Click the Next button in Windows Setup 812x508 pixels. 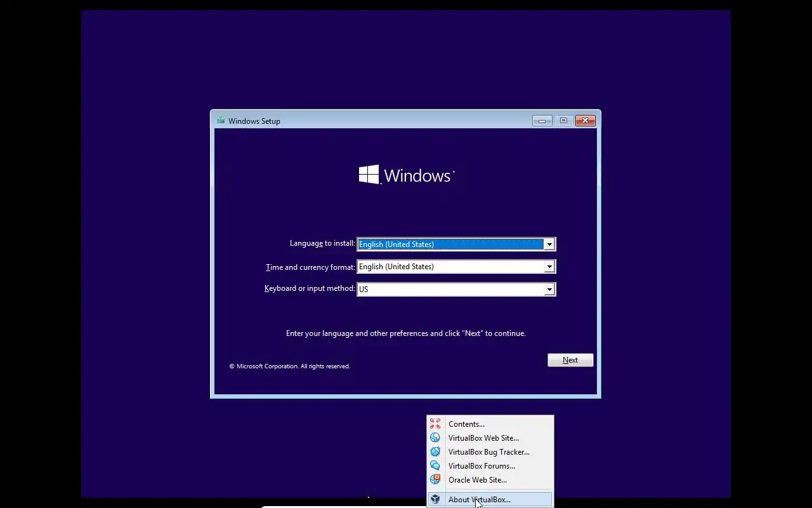[x=570, y=360]
